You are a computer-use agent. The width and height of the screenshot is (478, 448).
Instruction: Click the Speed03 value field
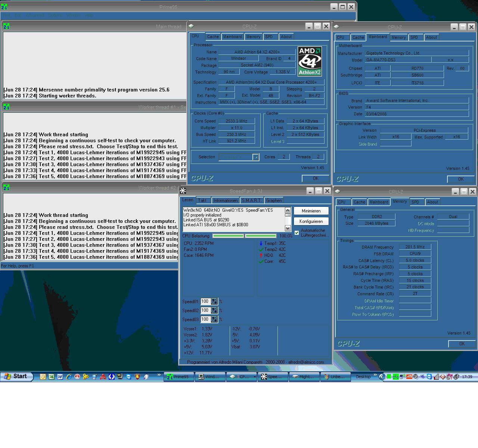click(206, 319)
